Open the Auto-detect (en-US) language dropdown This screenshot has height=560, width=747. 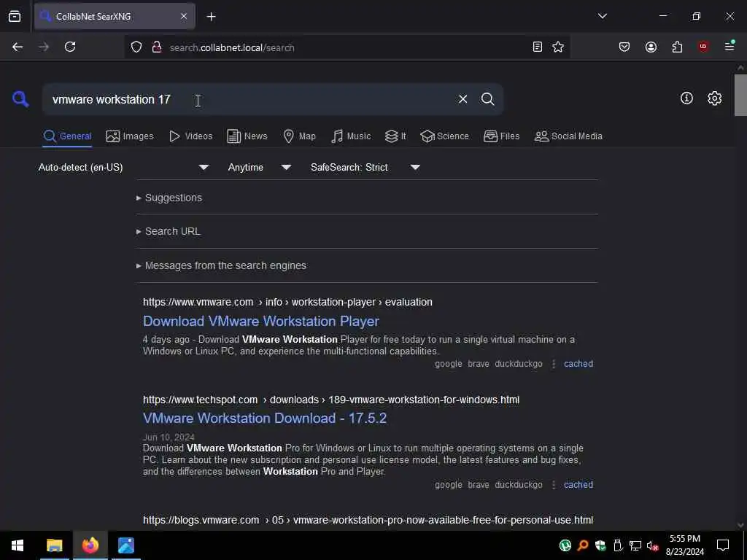tap(123, 167)
